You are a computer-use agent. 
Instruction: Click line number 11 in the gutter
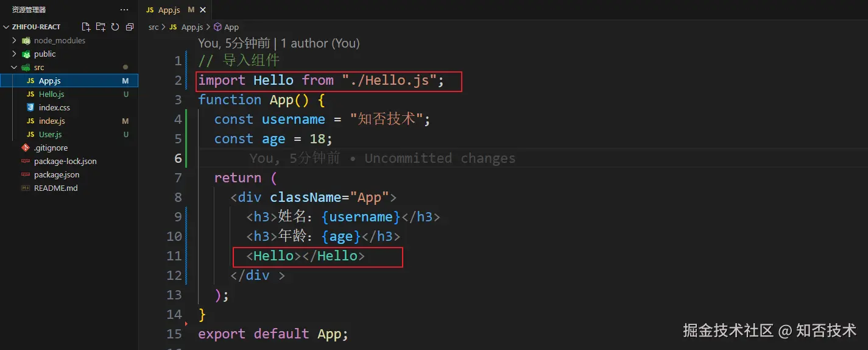pyautogui.click(x=174, y=256)
